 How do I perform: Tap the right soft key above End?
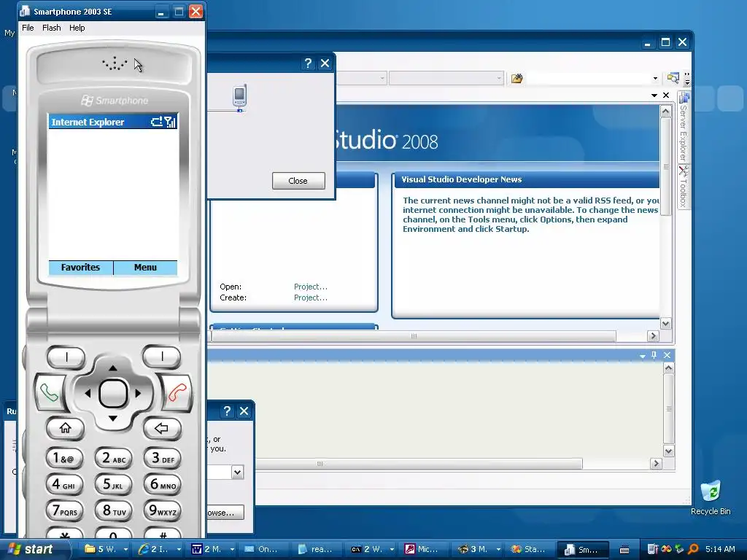pyautogui.click(x=162, y=356)
